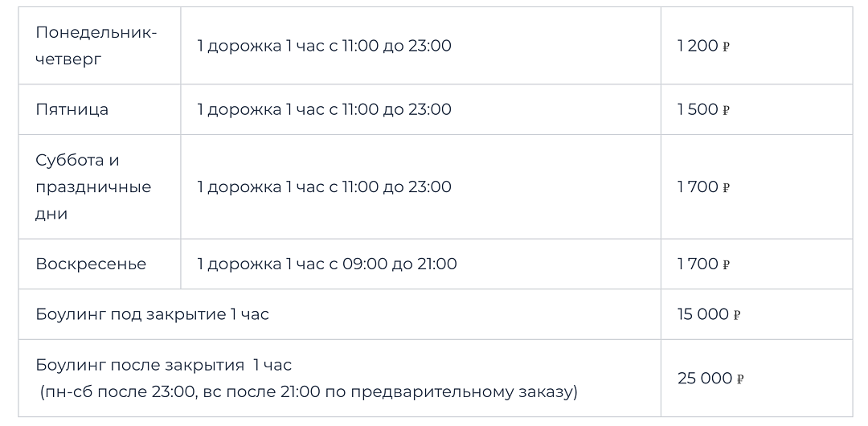Click the 1 200 ₽ price
868x426 pixels.
click(703, 46)
